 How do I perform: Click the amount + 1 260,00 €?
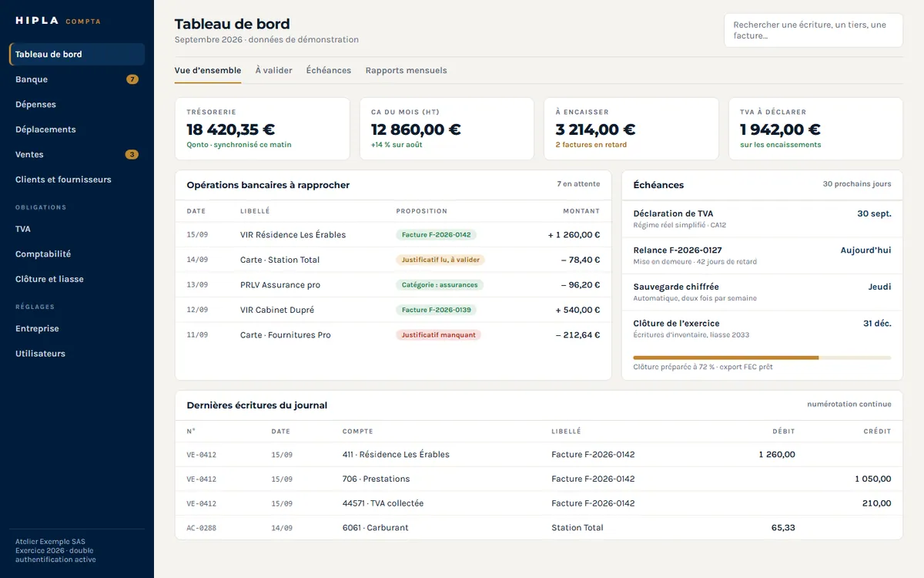(574, 235)
